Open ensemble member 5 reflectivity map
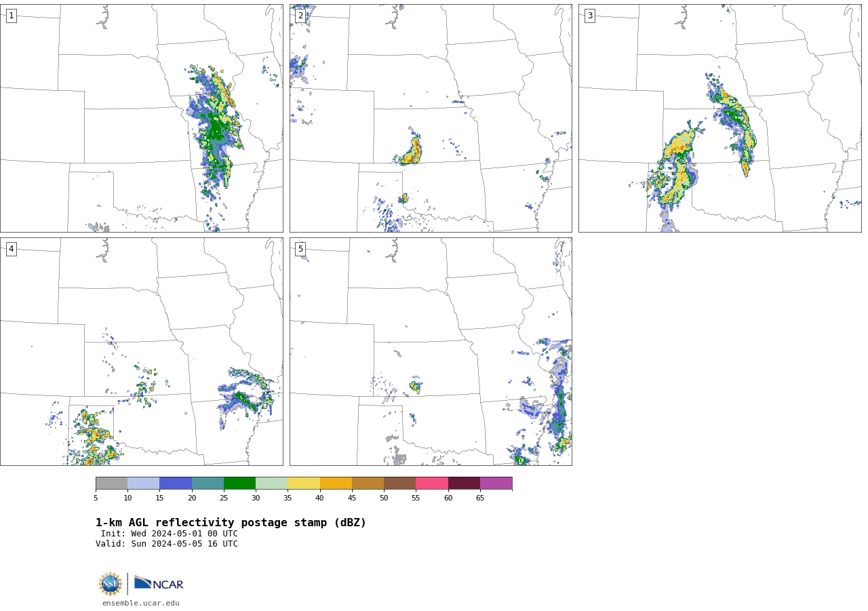868x611 pixels. click(x=431, y=351)
